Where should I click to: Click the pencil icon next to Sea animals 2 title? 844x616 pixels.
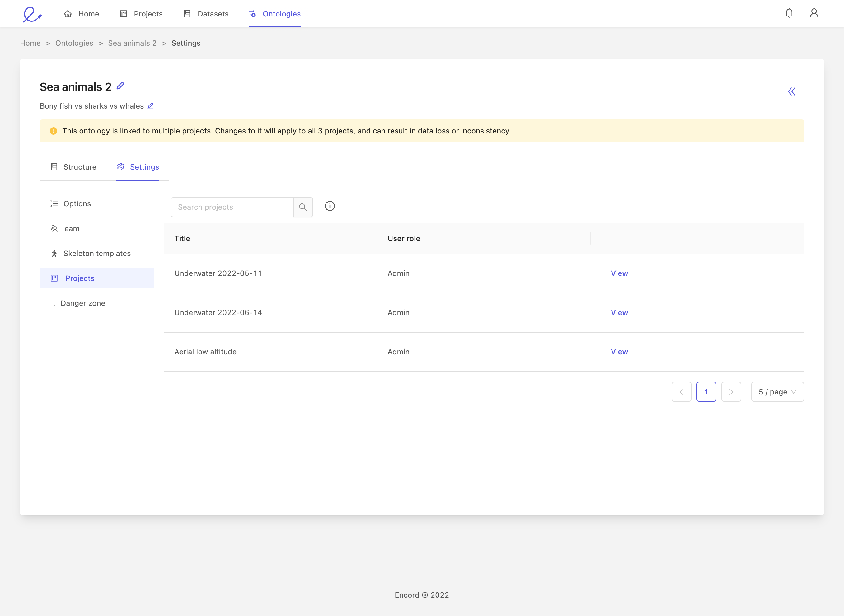(x=120, y=86)
